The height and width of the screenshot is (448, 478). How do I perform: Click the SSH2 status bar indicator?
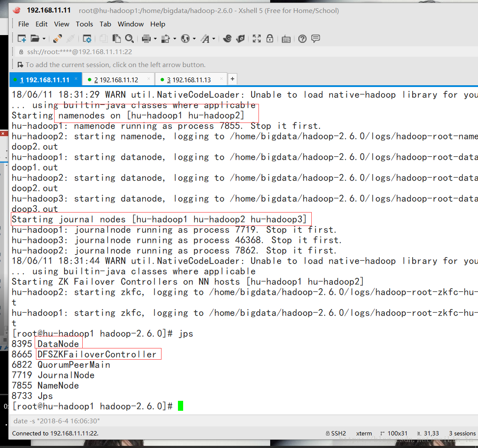tap(336, 433)
